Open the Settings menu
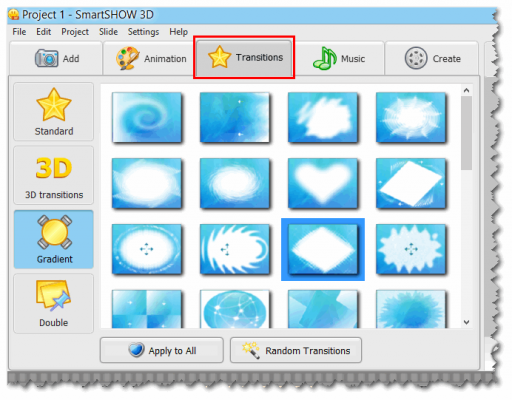Screen dimensions: 512x400 click(x=143, y=32)
